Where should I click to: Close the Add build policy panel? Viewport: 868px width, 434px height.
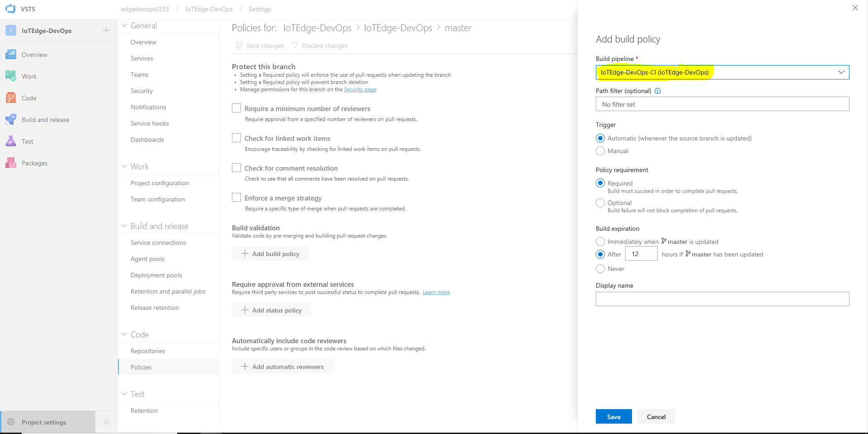click(x=855, y=8)
